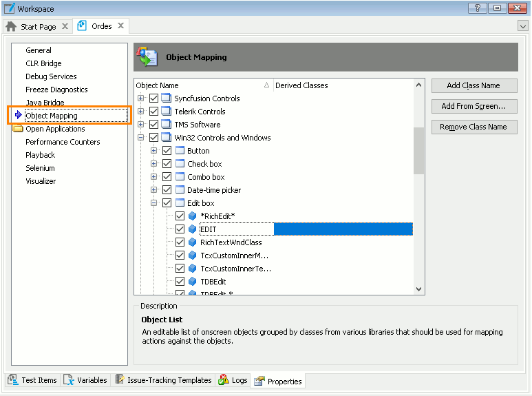The image size is (532, 396).
Task: Select Debug Services in the options list
Action: pos(51,76)
